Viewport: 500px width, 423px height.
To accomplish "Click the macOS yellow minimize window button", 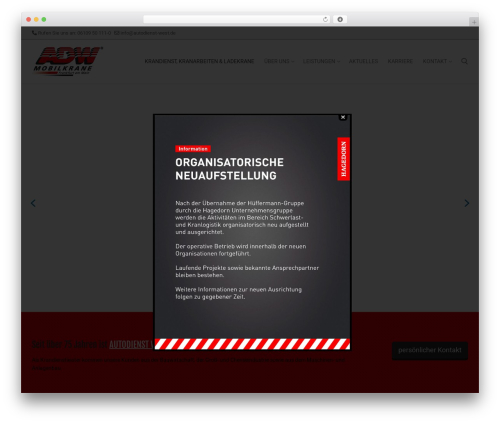I will coord(36,19).
